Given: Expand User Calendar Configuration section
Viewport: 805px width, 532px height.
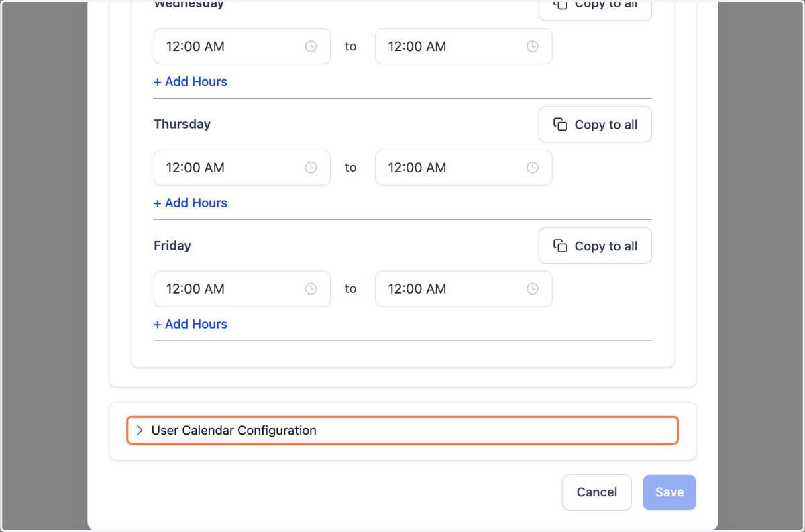Looking at the screenshot, I should (402, 431).
